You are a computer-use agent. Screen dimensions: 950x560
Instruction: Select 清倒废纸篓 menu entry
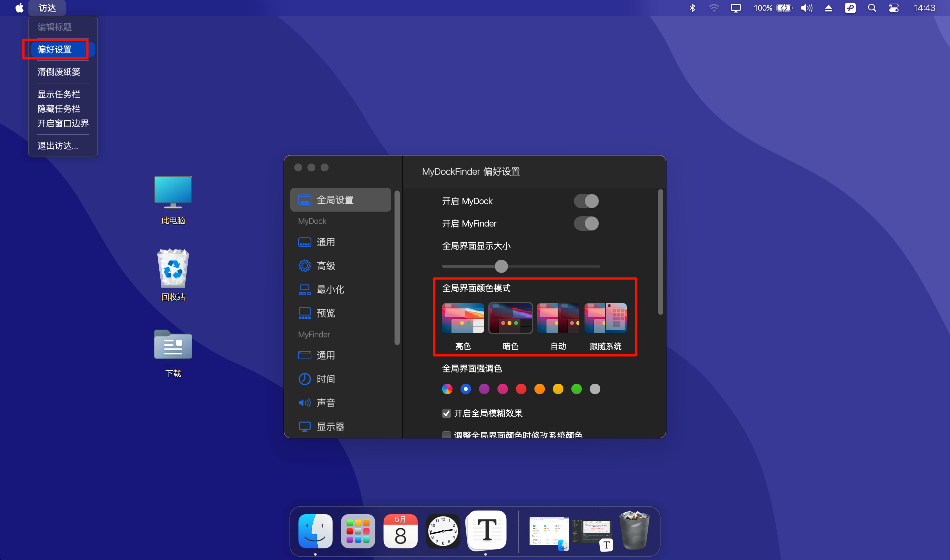[x=59, y=72]
